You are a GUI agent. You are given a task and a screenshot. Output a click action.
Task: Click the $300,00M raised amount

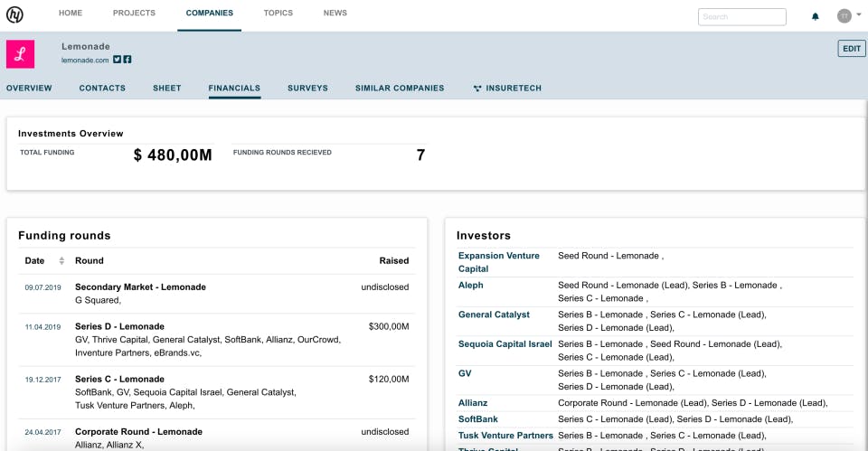pos(389,326)
